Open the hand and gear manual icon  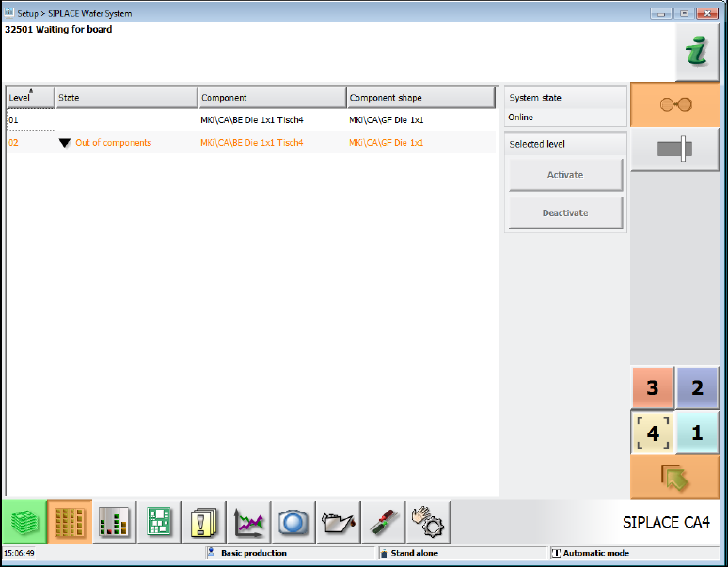(428, 522)
